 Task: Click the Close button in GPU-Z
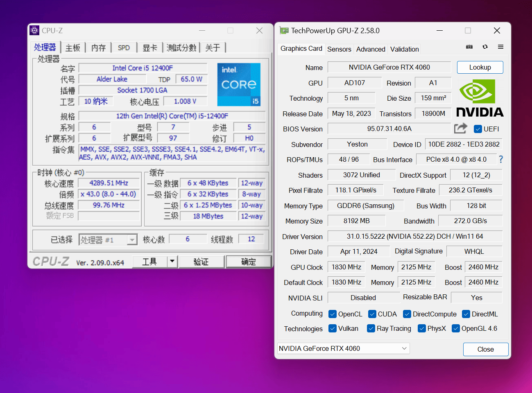tap(486, 349)
